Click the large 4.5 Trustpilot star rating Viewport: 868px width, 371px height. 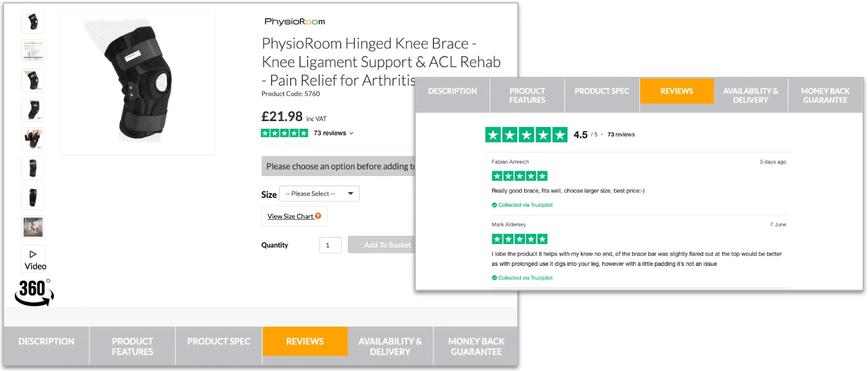(x=526, y=135)
